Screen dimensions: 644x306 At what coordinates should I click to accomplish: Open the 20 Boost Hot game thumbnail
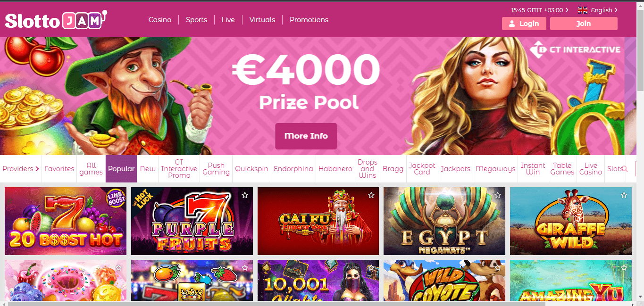[x=66, y=221]
